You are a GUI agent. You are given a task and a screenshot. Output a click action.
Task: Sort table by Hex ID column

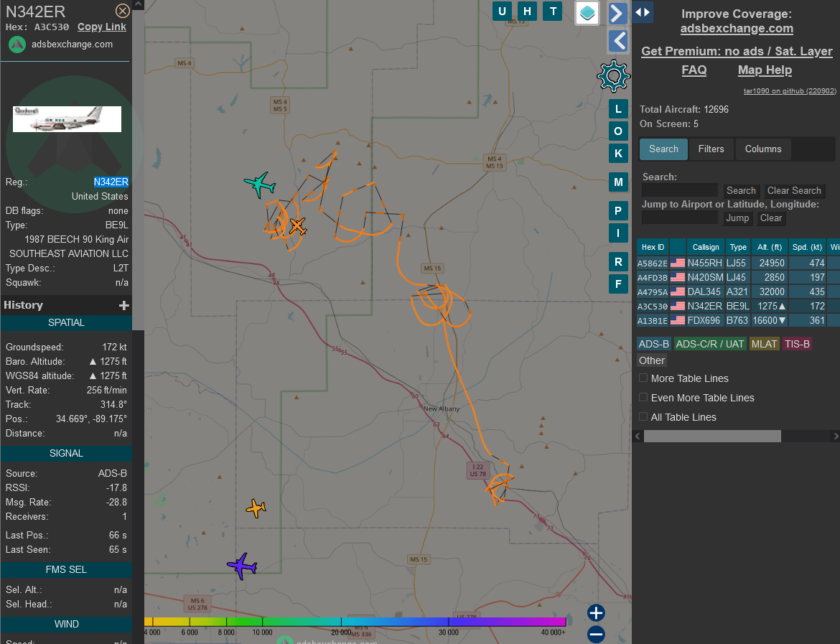653,247
